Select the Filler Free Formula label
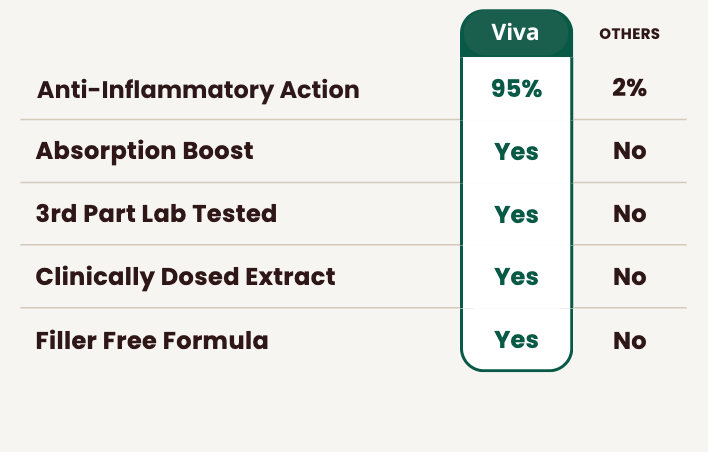Image resolution: width=708 pixels, height=452 pixels. [152, 340]
